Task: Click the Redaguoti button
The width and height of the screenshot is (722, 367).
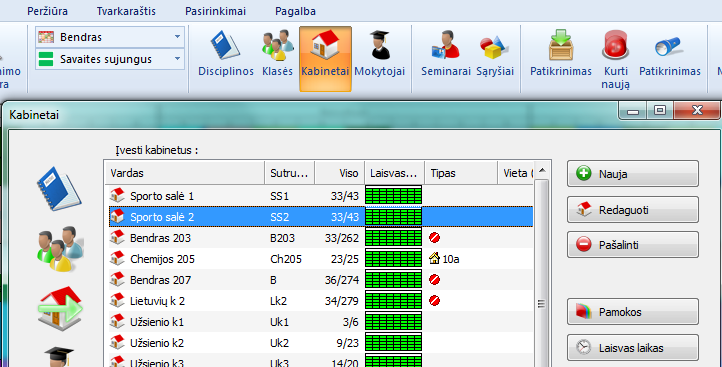Action: pyautogui.click(x=633, y=210)
